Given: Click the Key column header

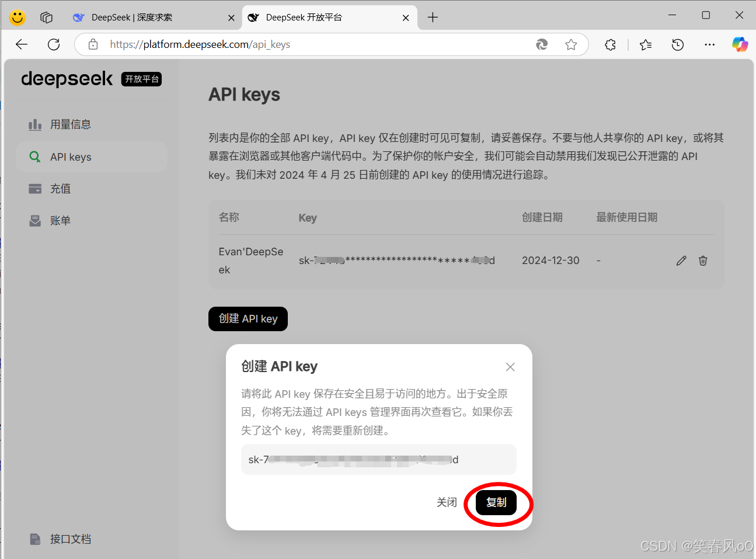Looking at the screenshot, I should tap(308, 218).
